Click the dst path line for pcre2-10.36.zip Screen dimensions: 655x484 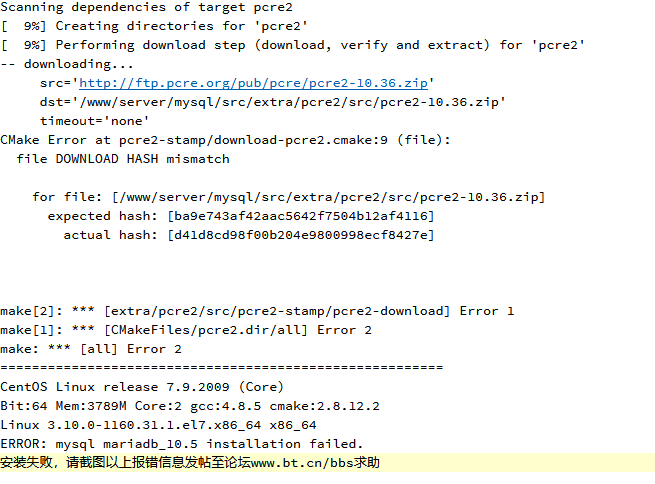point(273,102)
